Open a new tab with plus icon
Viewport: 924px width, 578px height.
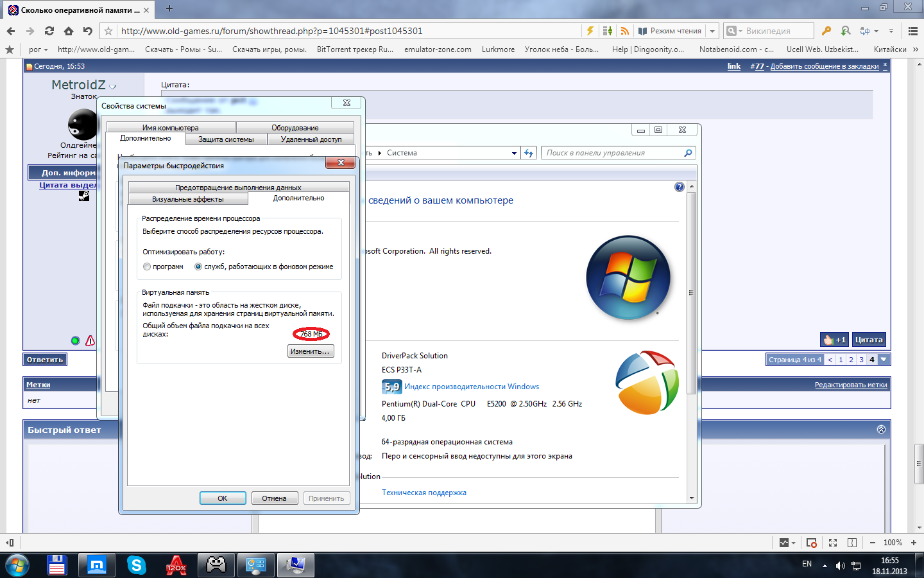click(169, 9)
